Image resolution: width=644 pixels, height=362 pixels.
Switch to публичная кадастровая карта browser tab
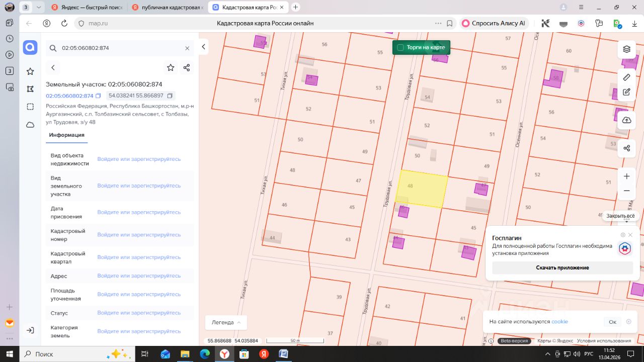tap(167, 7)
